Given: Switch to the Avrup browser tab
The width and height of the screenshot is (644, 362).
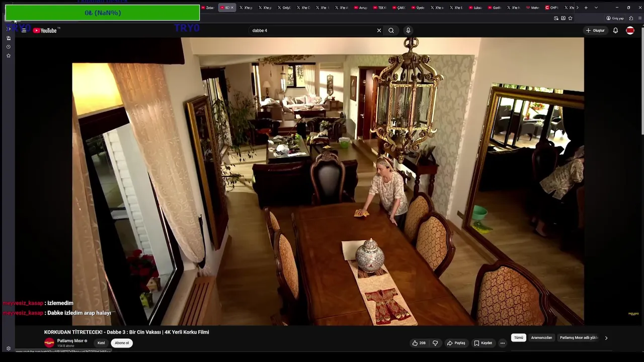Looking at the screenshot, I should (361, 8).
